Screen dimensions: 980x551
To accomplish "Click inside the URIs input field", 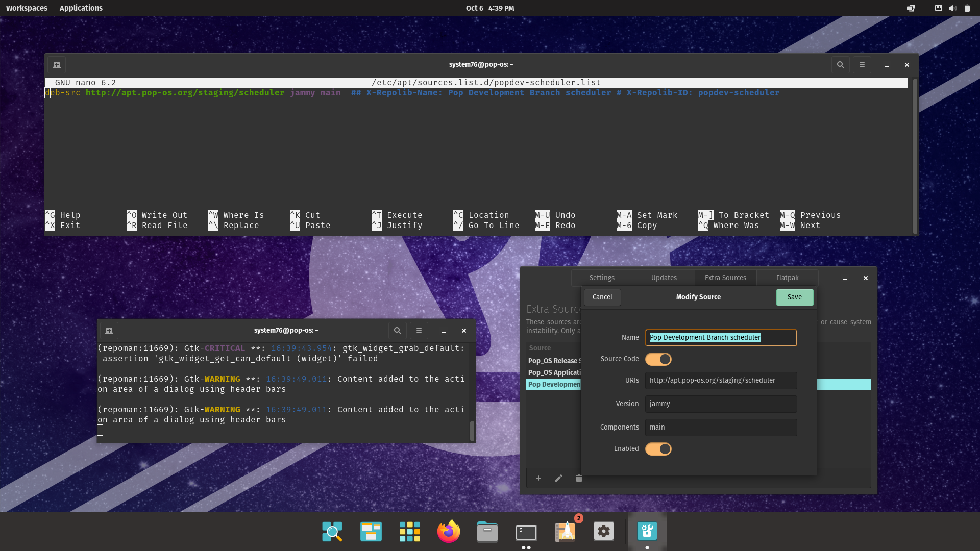I will tap(720, 380).
